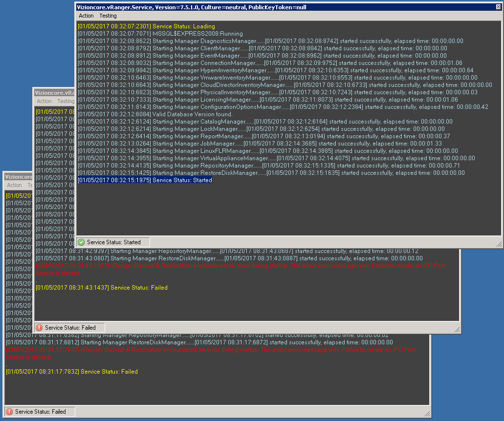Select 08:31:17:6812 RestoreDiskManager line in back window
Viewport: 504px width, 421px height.
(199, 343)
